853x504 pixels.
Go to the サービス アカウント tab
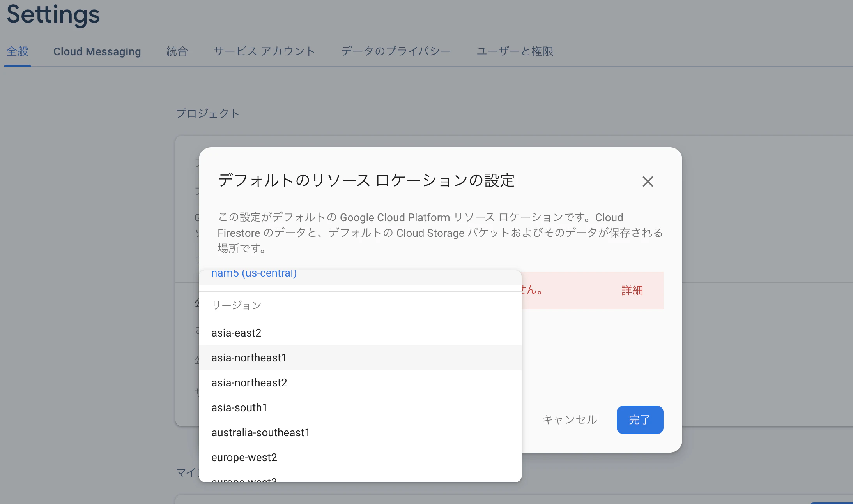(264, 51)
